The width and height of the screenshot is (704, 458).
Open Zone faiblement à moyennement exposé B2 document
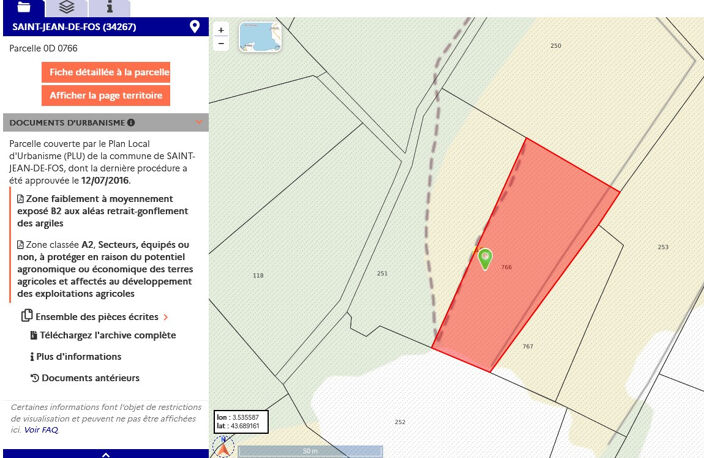click(103, 211)
